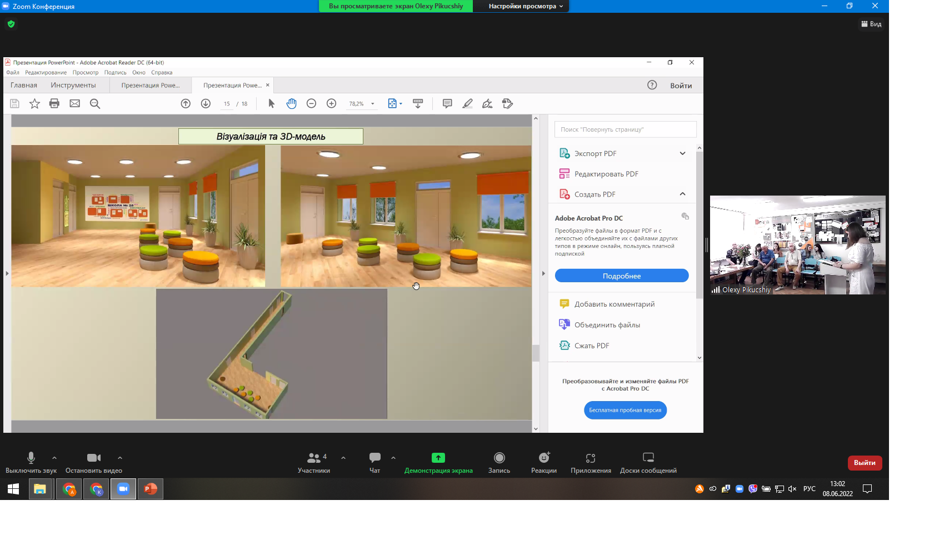
Task: Click the red Выйти button
Action: coord(865,463)
